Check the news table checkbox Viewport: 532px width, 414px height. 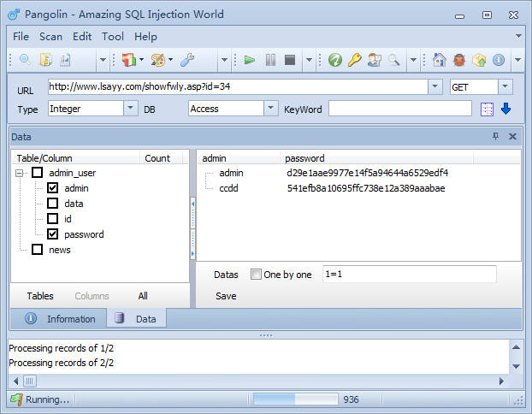[x=38, y=249]
